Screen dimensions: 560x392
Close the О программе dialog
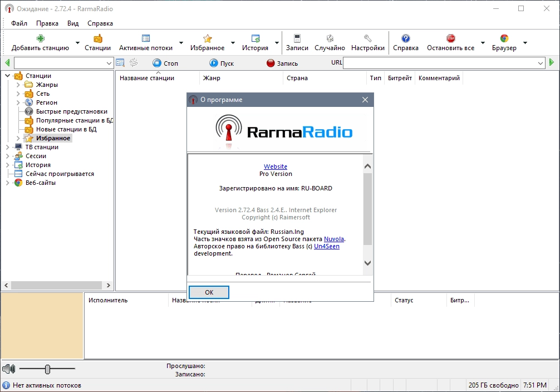pyautogui.click(x=365, y=100)
